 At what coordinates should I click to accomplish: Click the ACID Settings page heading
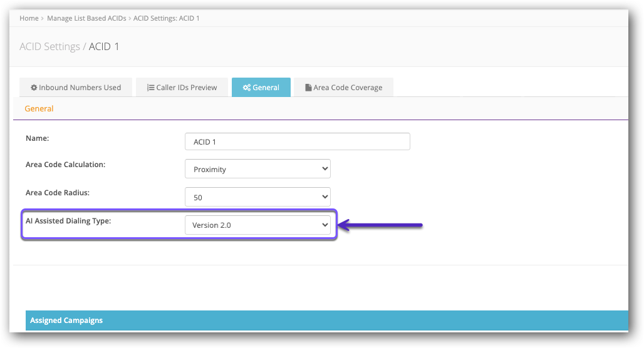pos(69,47)
